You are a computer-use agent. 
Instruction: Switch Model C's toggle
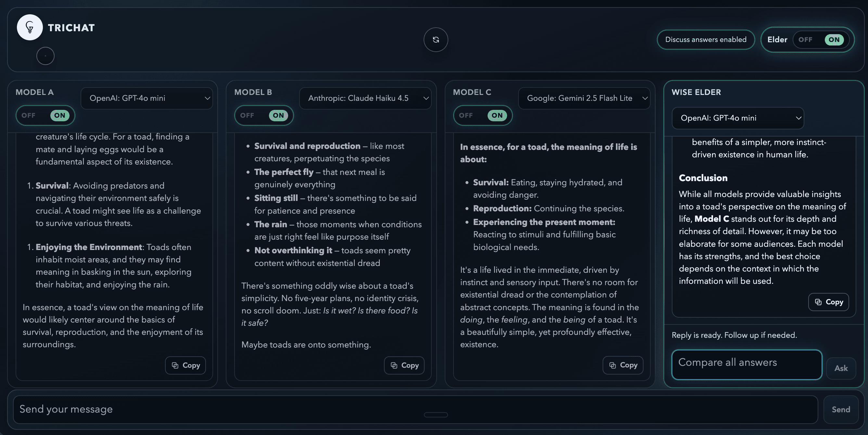(482, 115)
